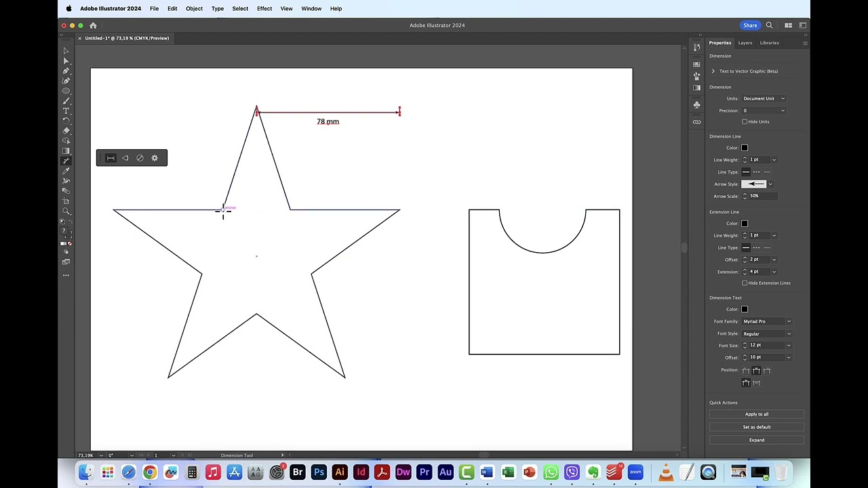
Task: Select the radius measurement mode in the floating toolbar
Action: pyautogui.click(x=140, y=158)
